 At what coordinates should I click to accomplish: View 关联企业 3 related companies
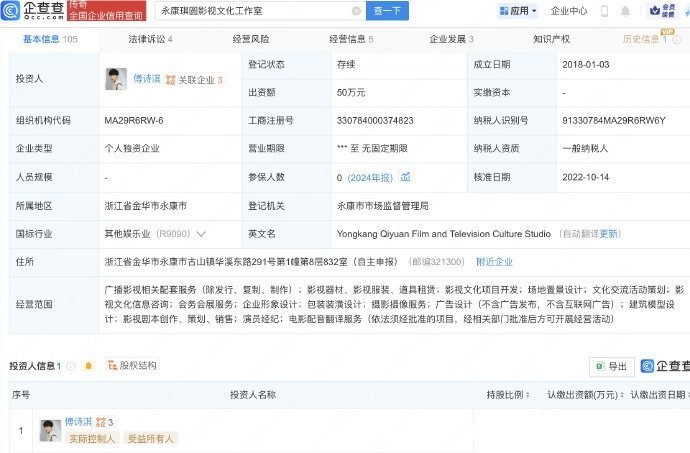(x=194, y=80)
